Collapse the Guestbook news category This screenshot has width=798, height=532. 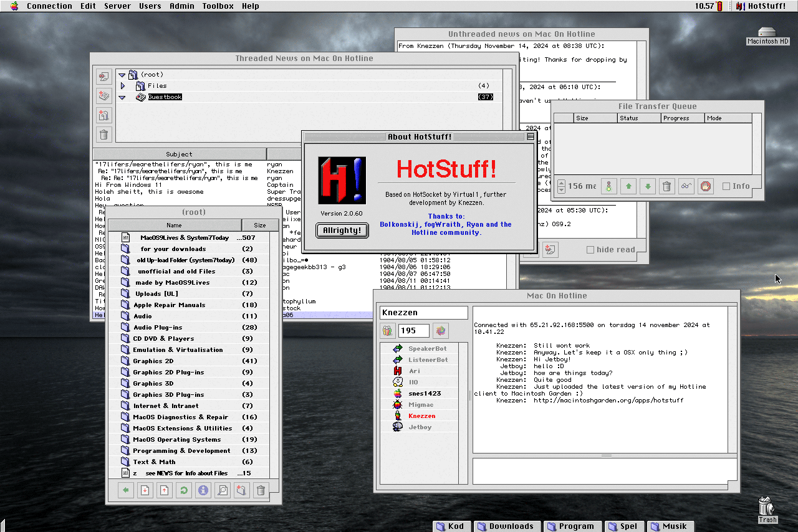123,97
